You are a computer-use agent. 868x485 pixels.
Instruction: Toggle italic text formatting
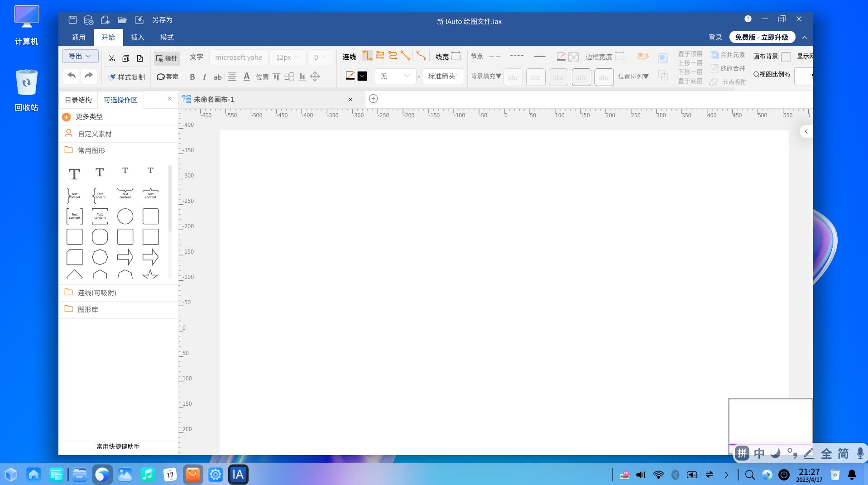click(x=205, y=77)
